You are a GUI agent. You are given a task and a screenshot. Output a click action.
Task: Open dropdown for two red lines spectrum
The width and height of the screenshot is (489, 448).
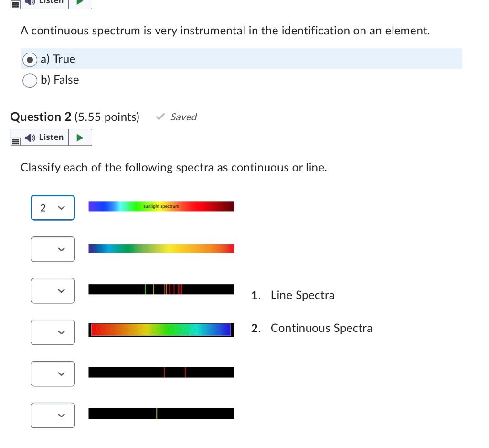[x=53, y=374]
